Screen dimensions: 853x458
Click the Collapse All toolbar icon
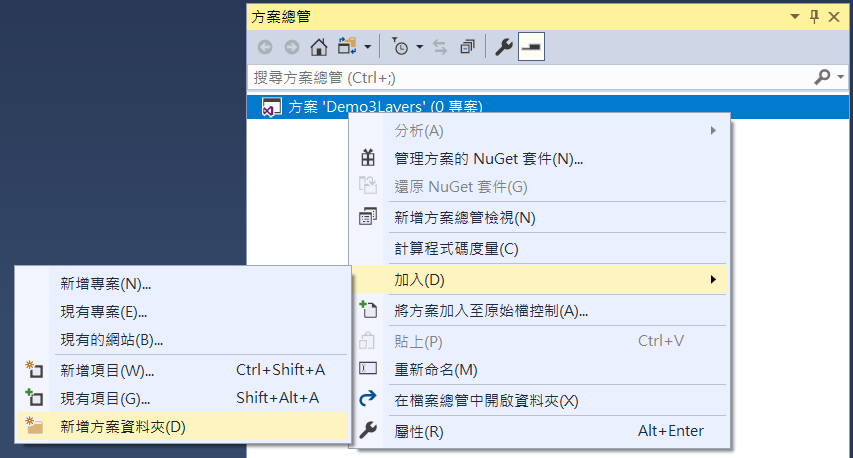pyautogui.click(x=467, y=47)
